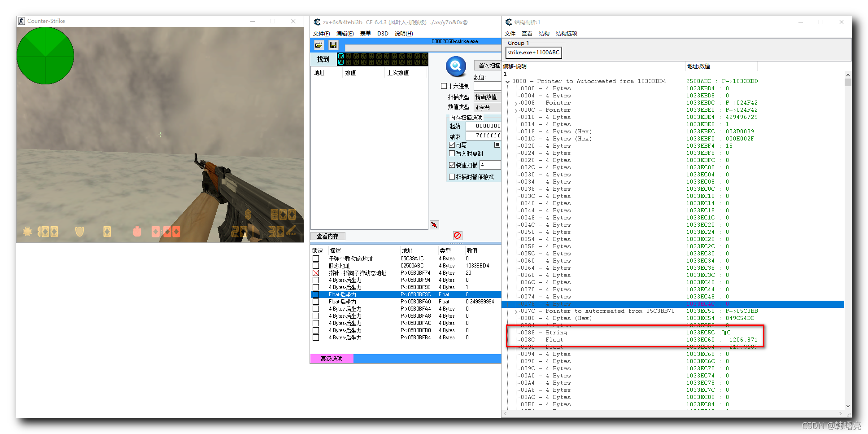Click the 高级选项 advanced options button
Image resolution: width=868 pixels, height=434 pixels.
tap(331, 359)
